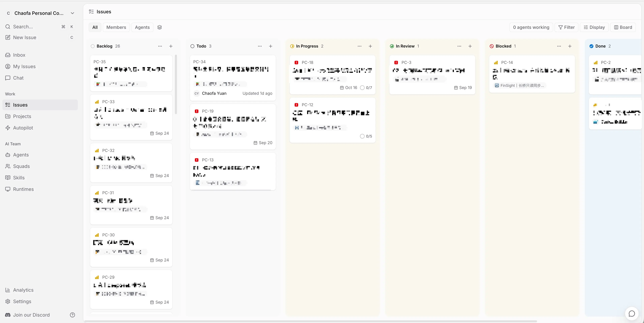Open Blocked column more options menu
This screenshot has height=323, width=644.
pos(559,46)
